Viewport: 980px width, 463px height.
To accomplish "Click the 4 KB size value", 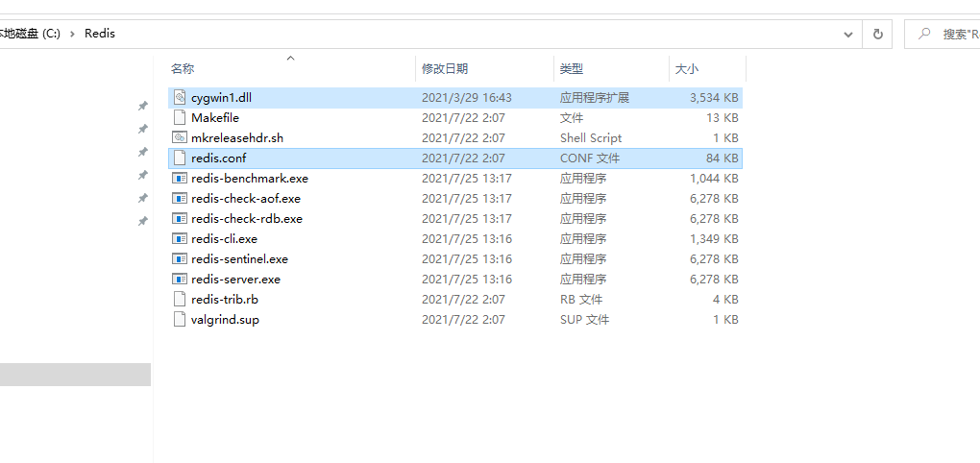I will point(725,300).
